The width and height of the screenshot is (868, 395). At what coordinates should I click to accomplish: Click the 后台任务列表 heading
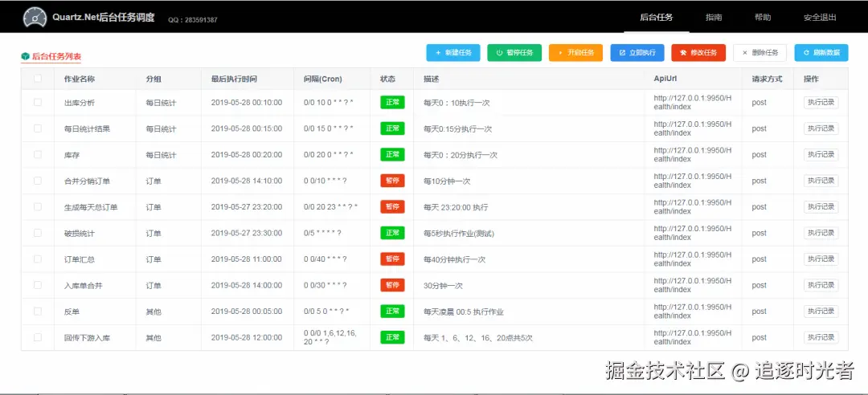56,56
